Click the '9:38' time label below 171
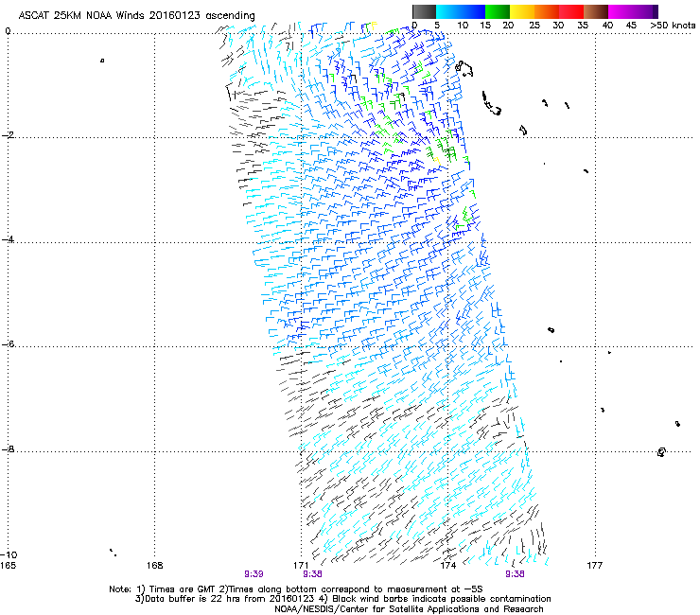 coord(312,574)
